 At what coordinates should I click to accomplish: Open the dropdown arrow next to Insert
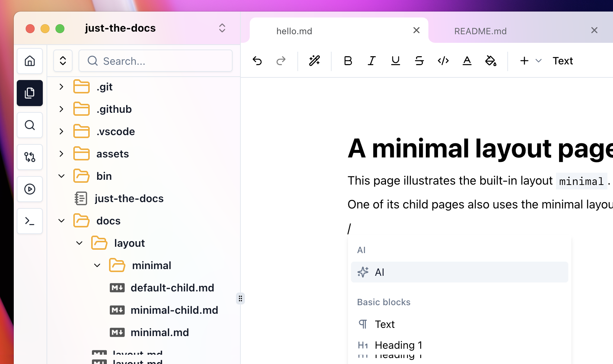click(539, 61)
